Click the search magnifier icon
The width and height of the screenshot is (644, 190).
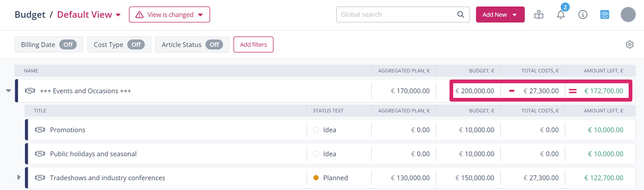point(460,15)
